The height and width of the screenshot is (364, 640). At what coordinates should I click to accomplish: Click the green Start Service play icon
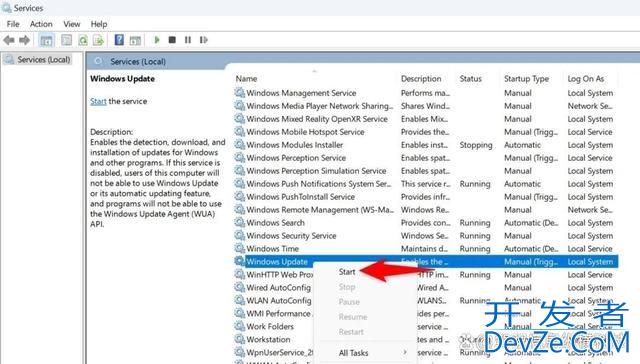157,40
